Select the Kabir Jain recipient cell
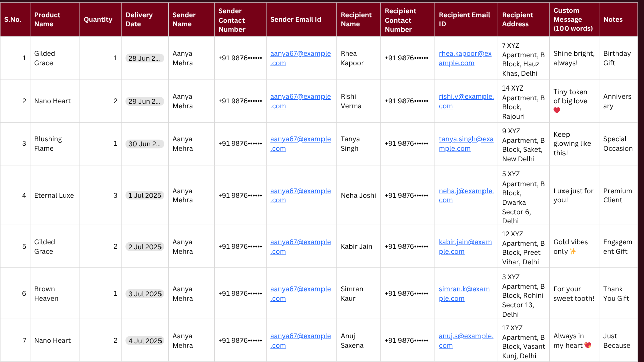644x362 pixels. (358, 246)
